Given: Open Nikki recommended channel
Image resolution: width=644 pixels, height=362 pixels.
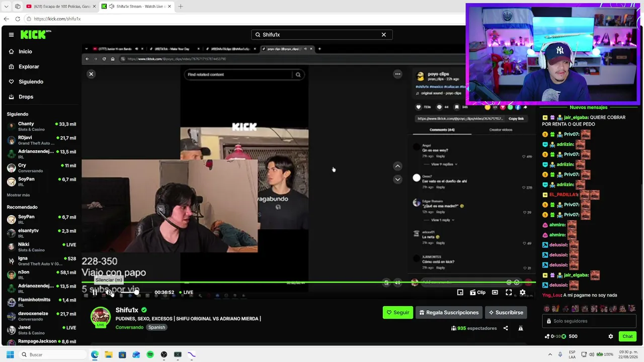Looking at the screenshot, I should click(41, 247).
